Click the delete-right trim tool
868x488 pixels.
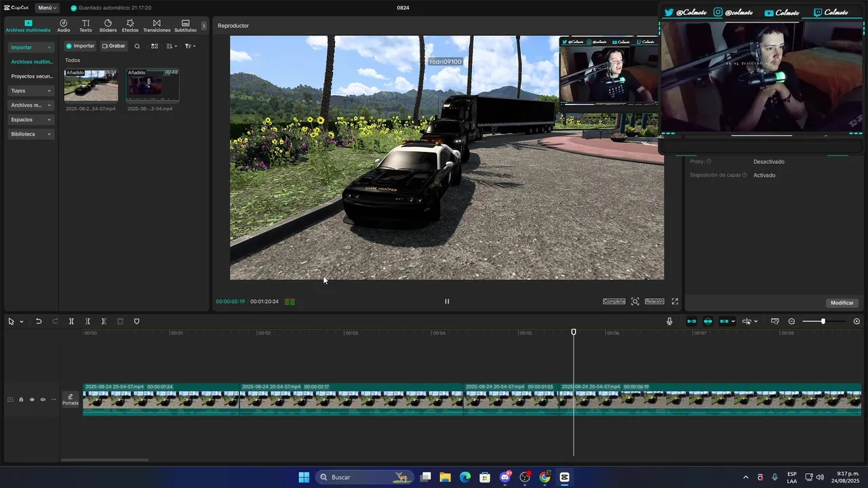pyautogui.click(x=104, y=321)
